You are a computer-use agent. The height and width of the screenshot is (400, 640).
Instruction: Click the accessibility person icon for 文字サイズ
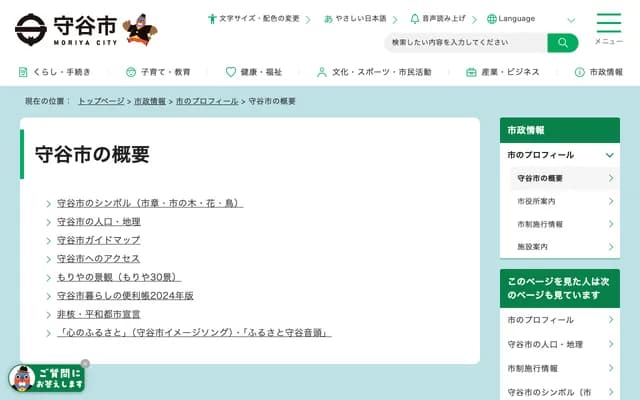coord(212,19)
